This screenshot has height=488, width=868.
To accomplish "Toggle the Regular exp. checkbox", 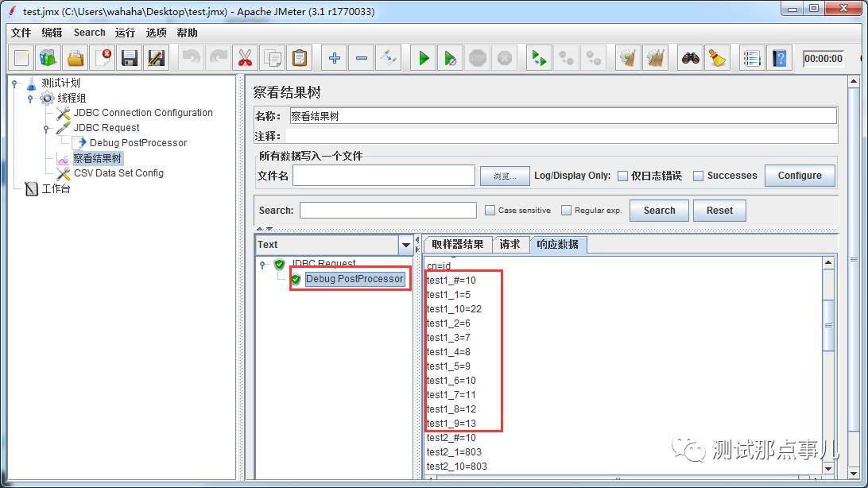I will click(x=566, y=211).
